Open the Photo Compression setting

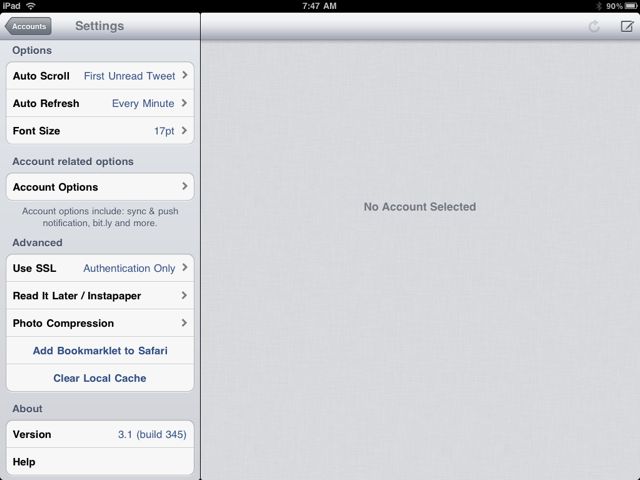pos(100,323)
